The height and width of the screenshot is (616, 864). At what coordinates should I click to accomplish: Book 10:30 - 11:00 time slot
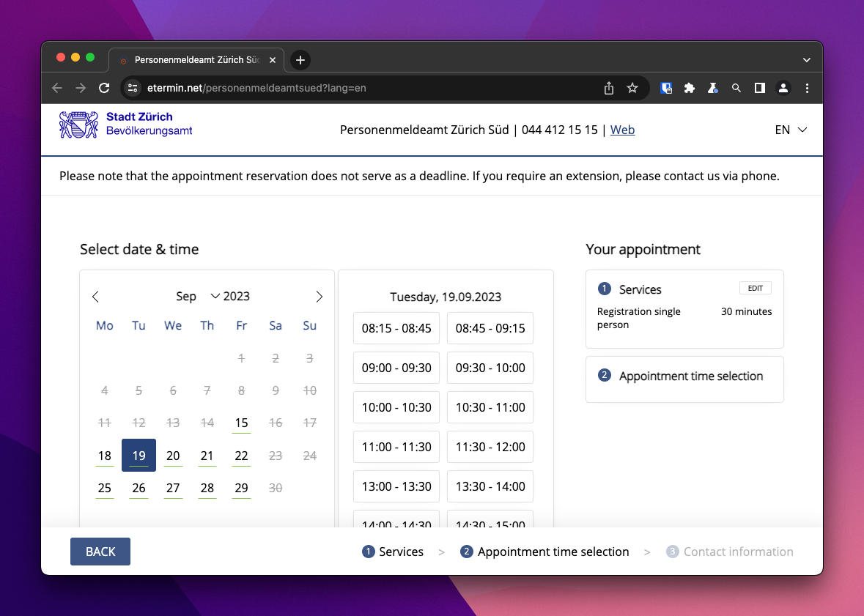click(490, 408)
